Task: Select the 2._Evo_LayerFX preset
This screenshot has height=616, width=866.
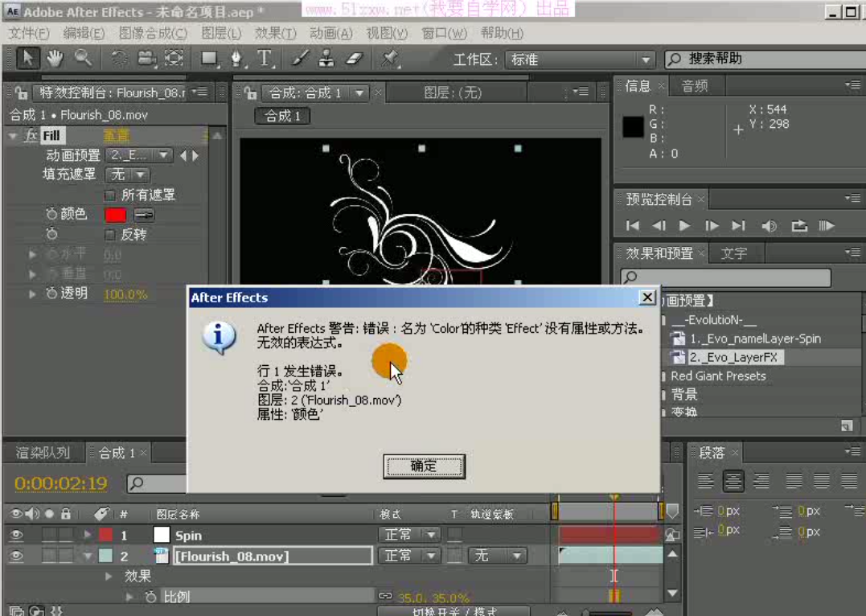Action: tap(733, 357)
